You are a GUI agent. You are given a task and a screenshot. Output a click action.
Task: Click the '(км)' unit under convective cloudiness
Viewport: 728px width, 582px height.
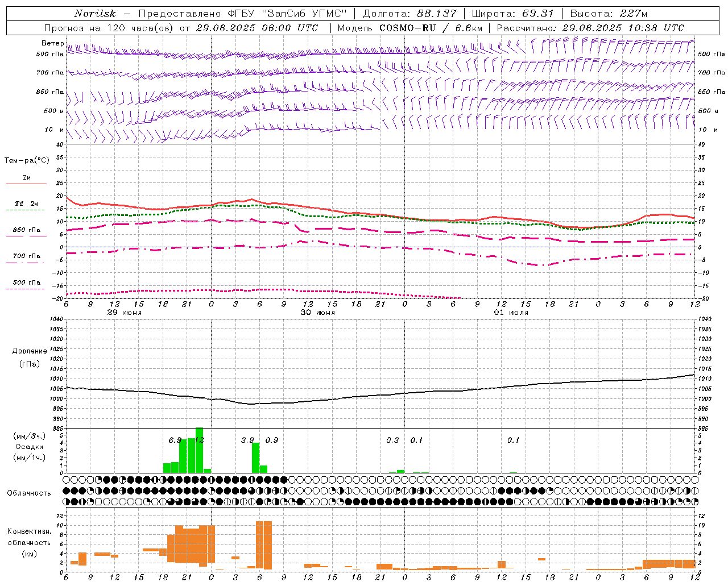pyautogui.click(x=30, y=553)
